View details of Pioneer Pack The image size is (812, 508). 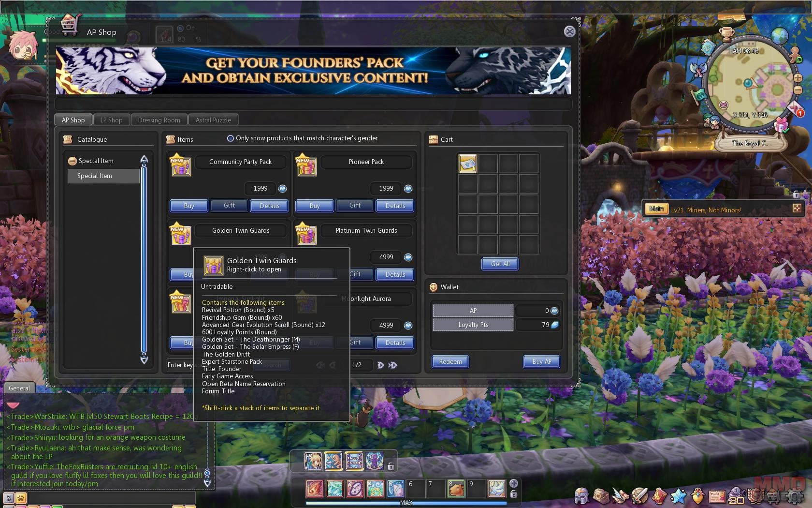[395, 206]
